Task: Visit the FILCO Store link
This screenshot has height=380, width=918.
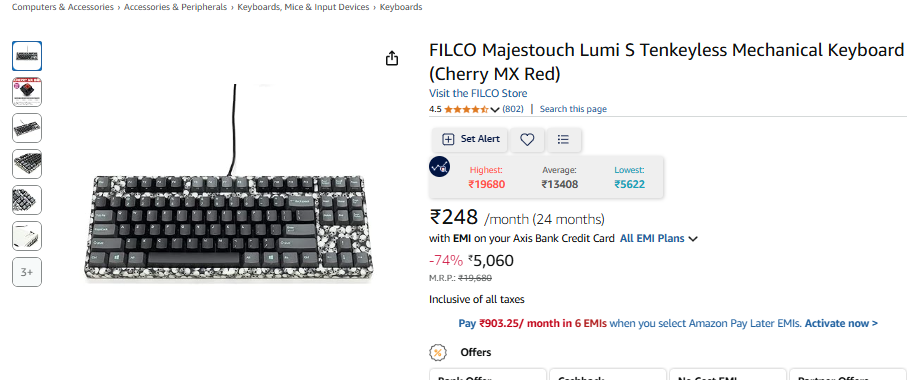Action: 478,93
